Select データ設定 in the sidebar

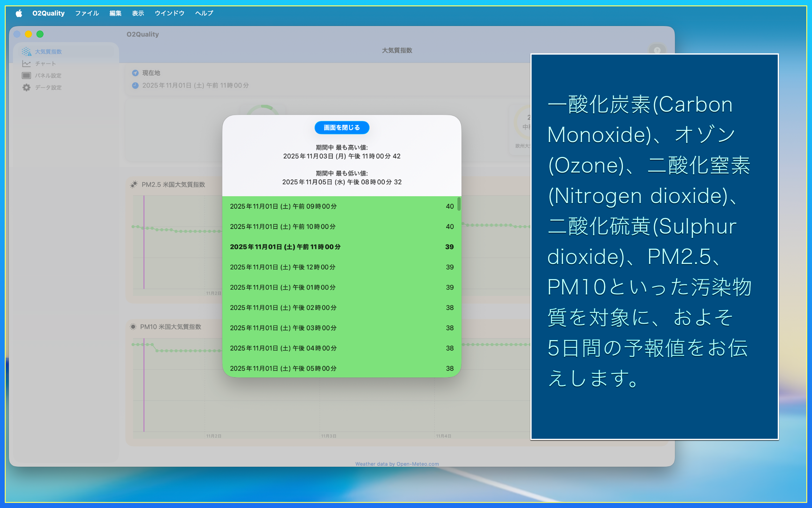point(48,87)
